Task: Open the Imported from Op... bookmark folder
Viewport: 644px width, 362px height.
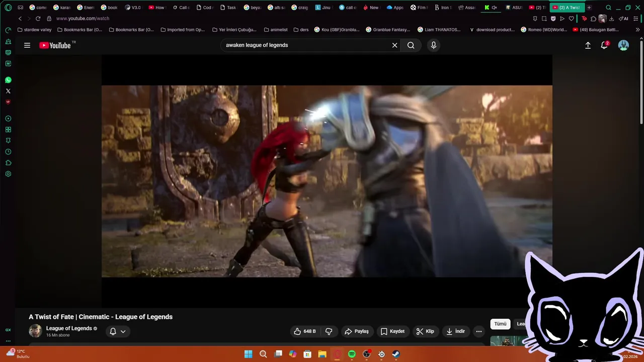Action: (183, 30)
